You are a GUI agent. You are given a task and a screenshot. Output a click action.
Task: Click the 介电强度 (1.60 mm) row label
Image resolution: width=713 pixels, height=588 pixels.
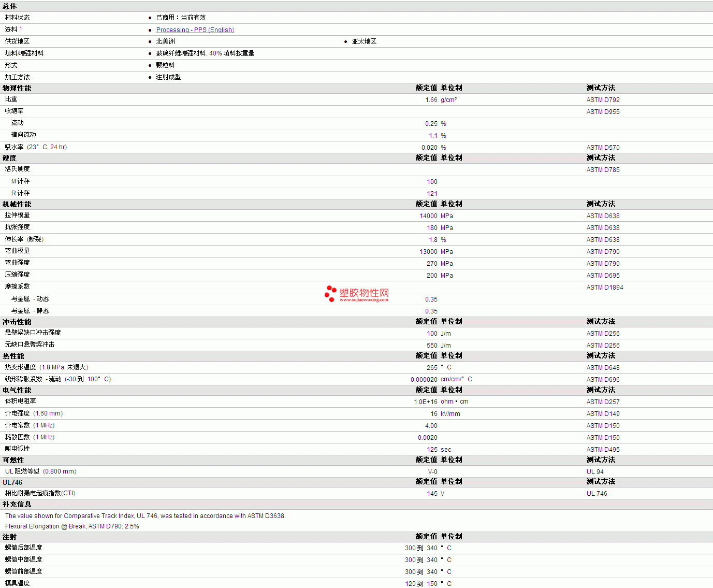pos(34,413)
